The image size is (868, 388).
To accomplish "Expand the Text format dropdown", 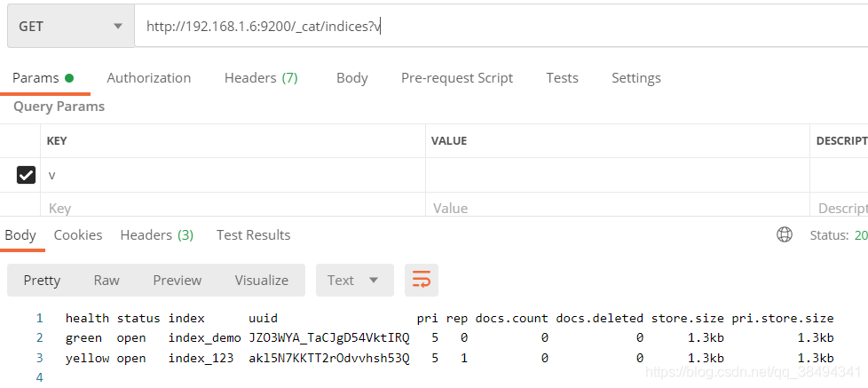I will (353, 281).
